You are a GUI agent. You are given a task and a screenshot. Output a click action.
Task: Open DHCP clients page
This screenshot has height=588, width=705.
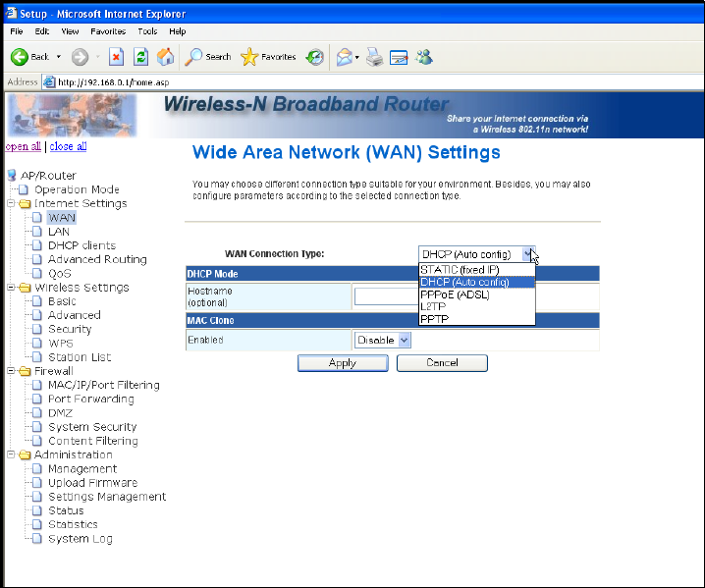pyautogui.click(x=81, y=245)
